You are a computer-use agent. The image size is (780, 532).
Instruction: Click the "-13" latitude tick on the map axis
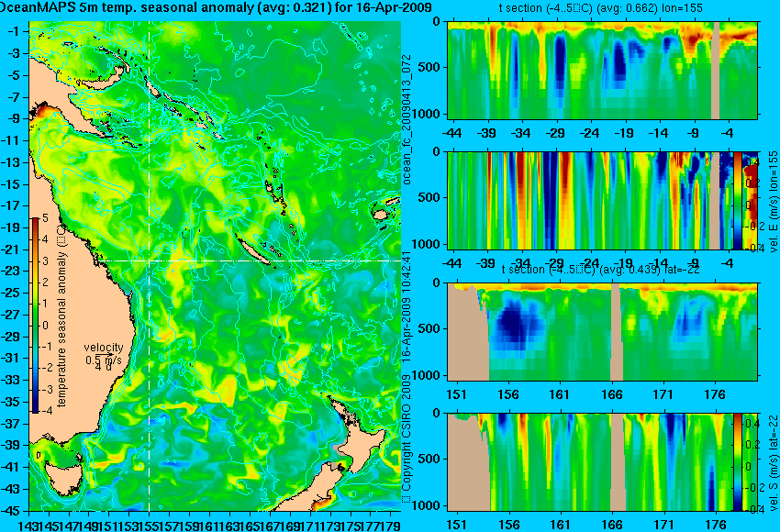[x=10, y=162]
